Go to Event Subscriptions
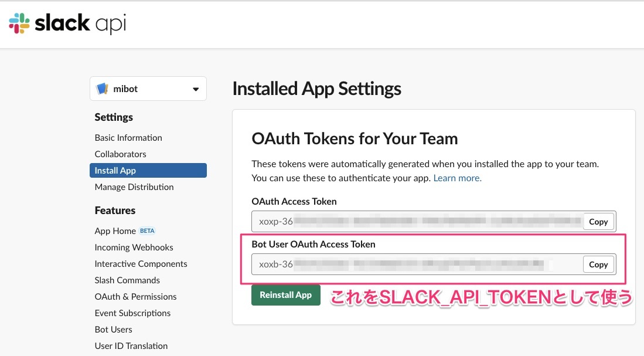This screenshot has height=356, width=644. coord(132,313)
